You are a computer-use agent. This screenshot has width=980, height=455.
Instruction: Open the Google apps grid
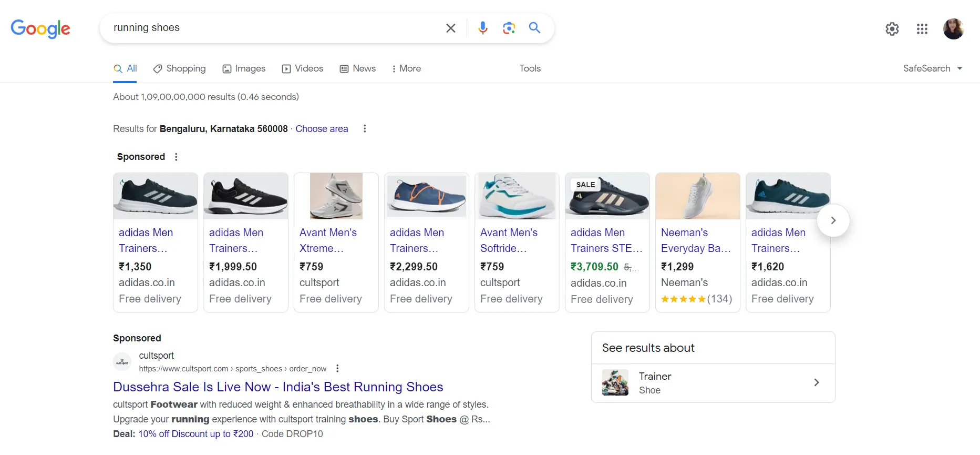922,29
